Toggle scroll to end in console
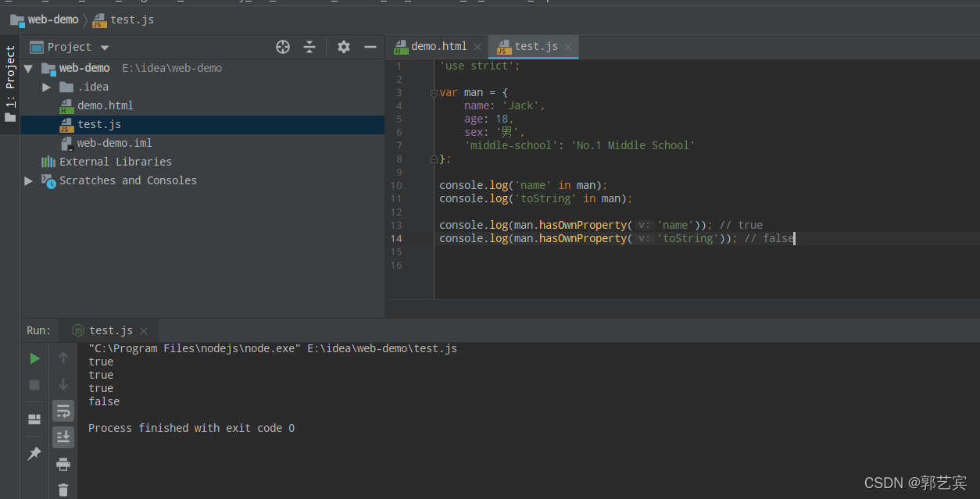980x499 pixels. coord(63,437)
